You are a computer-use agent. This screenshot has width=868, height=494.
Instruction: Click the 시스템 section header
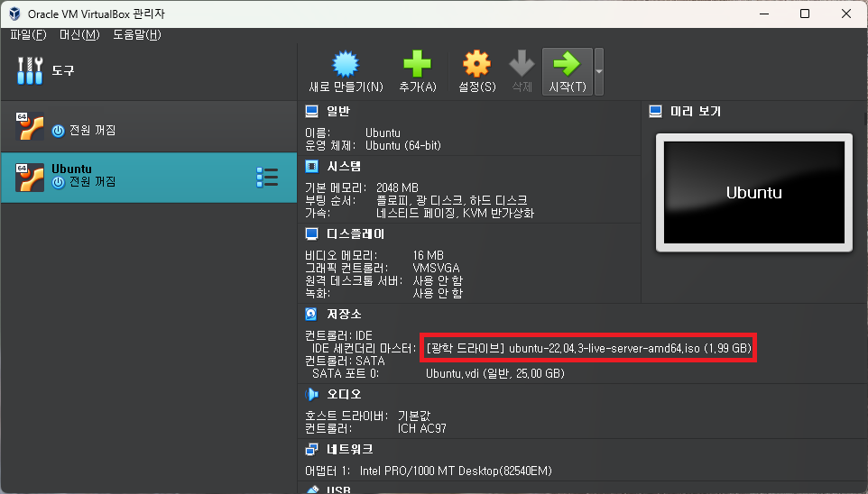(x=344, y=167)
